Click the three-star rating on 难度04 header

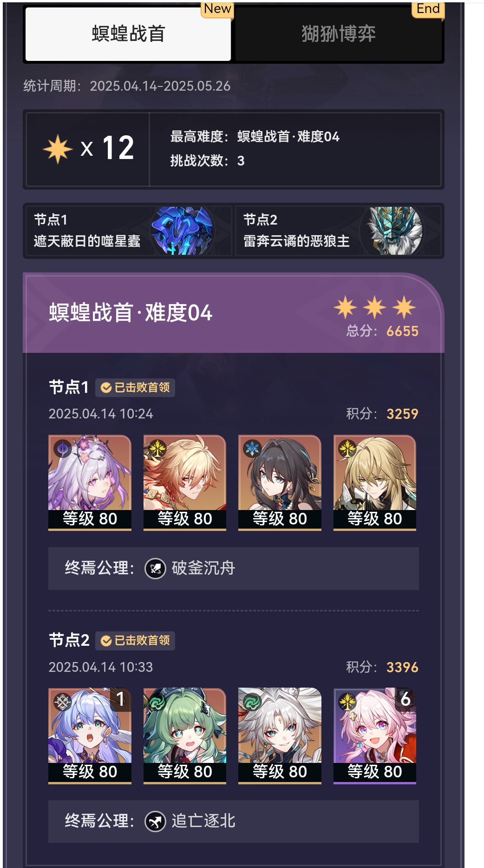[x=375, y=307]
